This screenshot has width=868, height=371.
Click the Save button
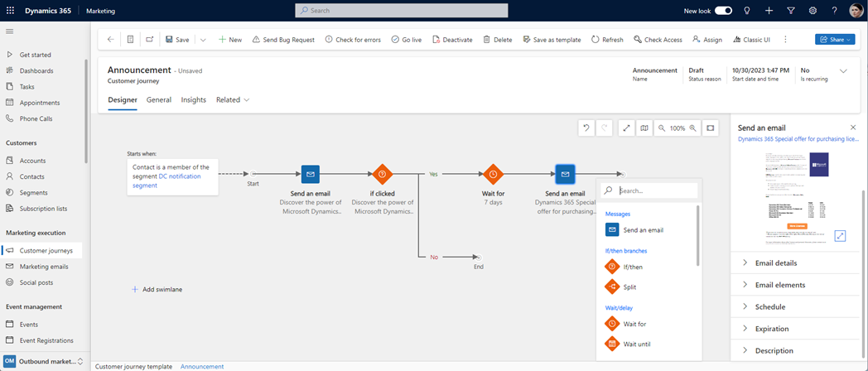(177, 40)
